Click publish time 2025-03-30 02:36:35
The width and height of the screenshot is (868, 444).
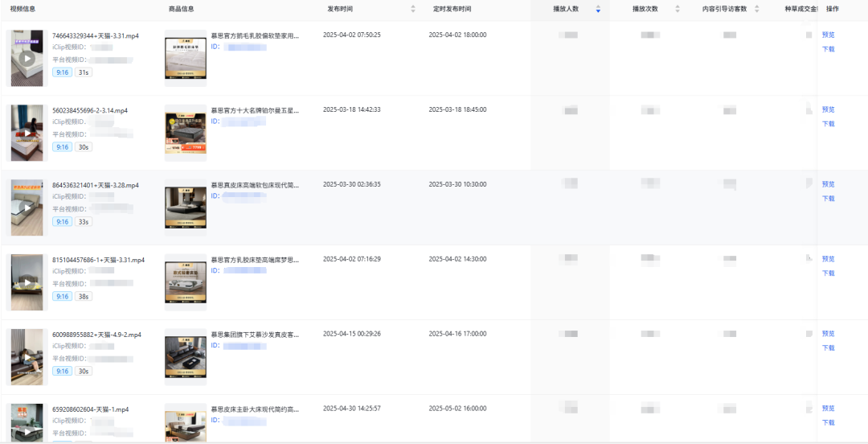coord(352,184)
